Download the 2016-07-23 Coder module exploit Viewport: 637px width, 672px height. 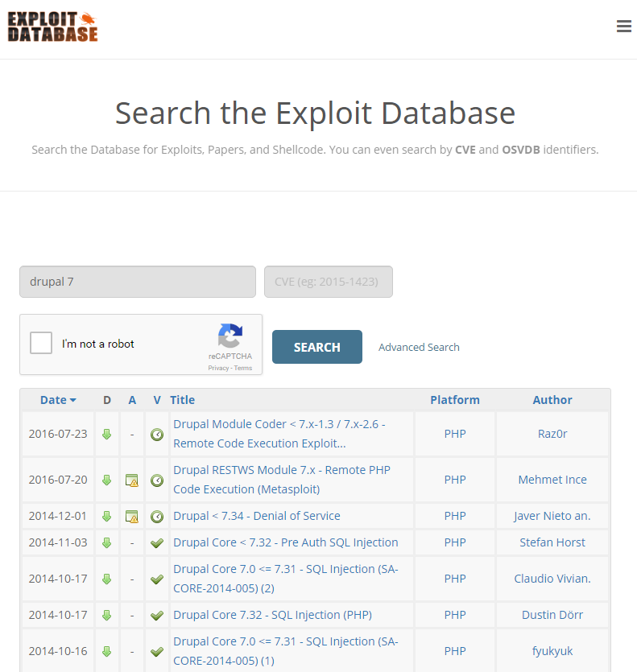click(107, 434)
